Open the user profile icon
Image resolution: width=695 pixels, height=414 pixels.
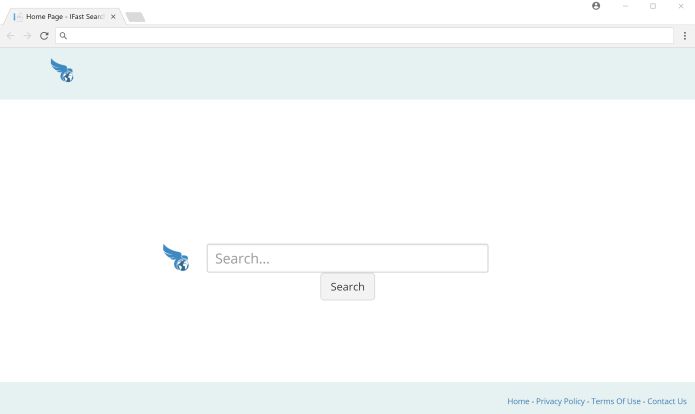click(x=596, y=6)
